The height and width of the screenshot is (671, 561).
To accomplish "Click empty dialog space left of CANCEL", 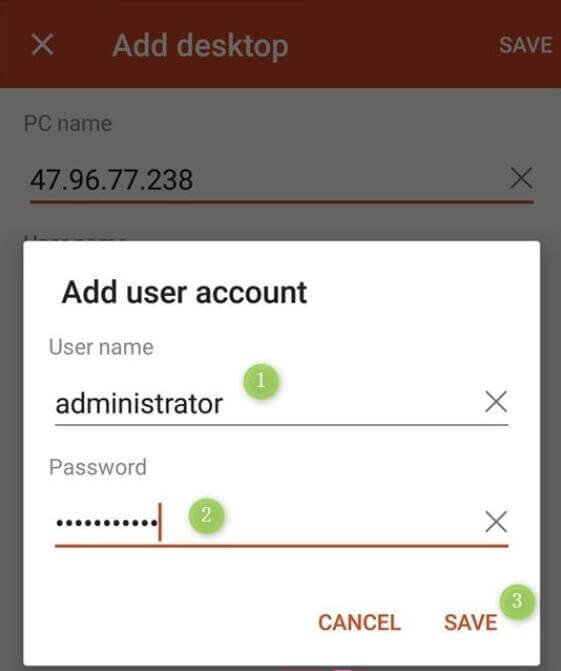I will pos(171,623).
